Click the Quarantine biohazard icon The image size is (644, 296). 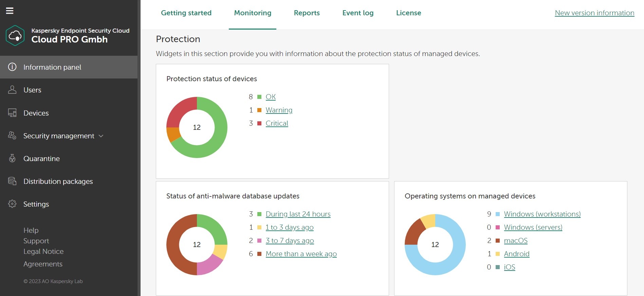pos(12,158)
